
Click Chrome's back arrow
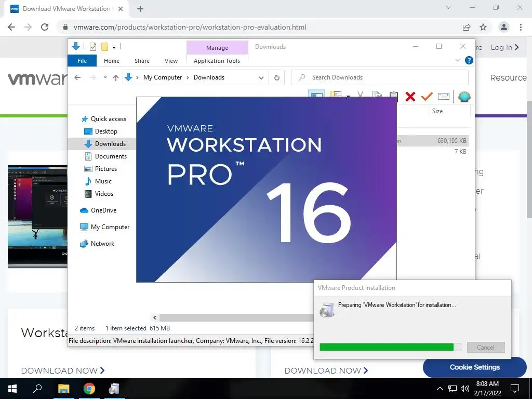[x=11, y=27]
